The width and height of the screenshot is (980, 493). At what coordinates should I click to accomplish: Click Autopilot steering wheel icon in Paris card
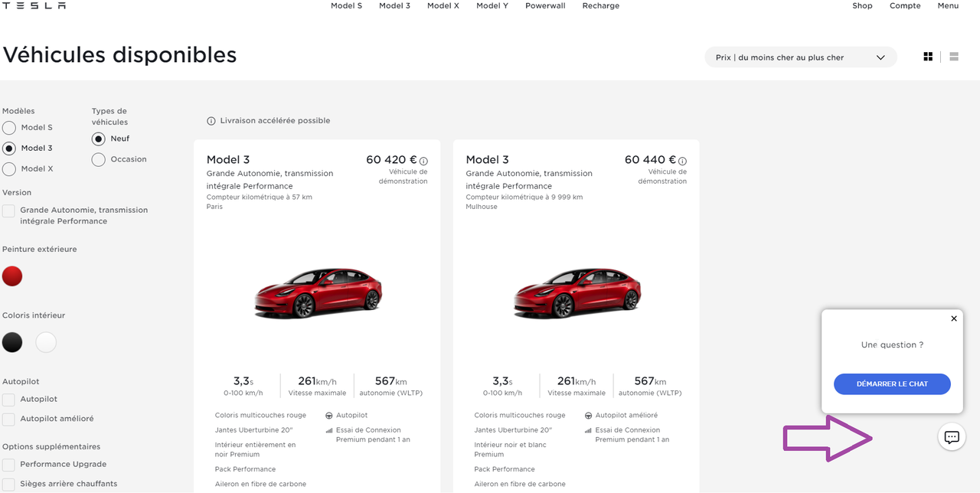(329, 416)
